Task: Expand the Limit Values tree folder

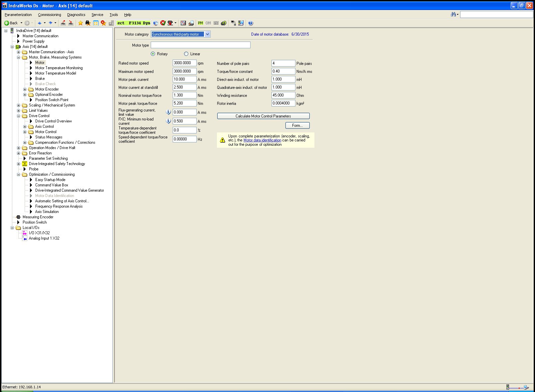Action: 19,110
